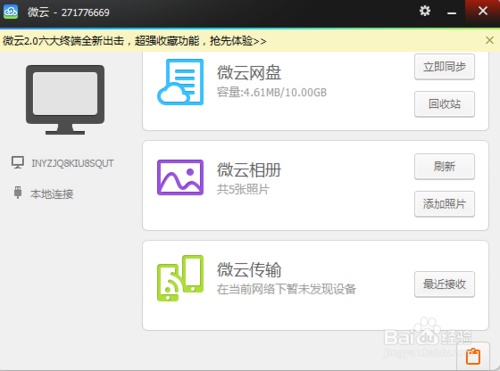Click the capacity text 4.61MB/10.00GB
This screenshot has width=500, height=371.
click(272, 92)
